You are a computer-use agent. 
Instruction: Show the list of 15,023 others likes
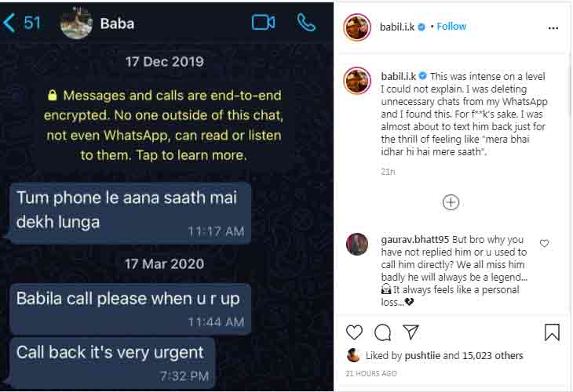(x=493, y=355)
